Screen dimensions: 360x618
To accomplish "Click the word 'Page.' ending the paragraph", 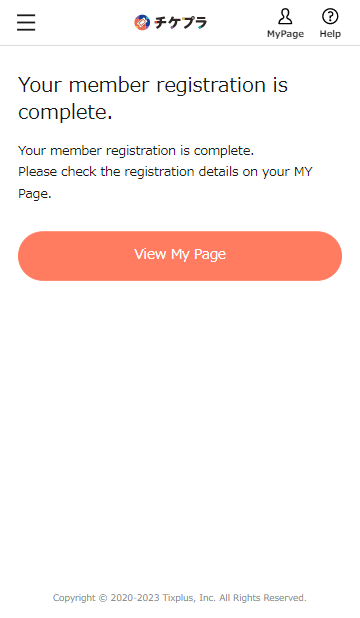I will coord(35,194).
